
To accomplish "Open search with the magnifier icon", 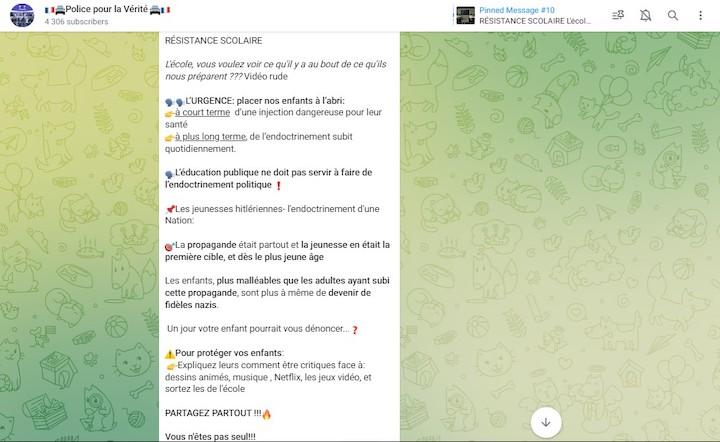I will click(673, 15).
